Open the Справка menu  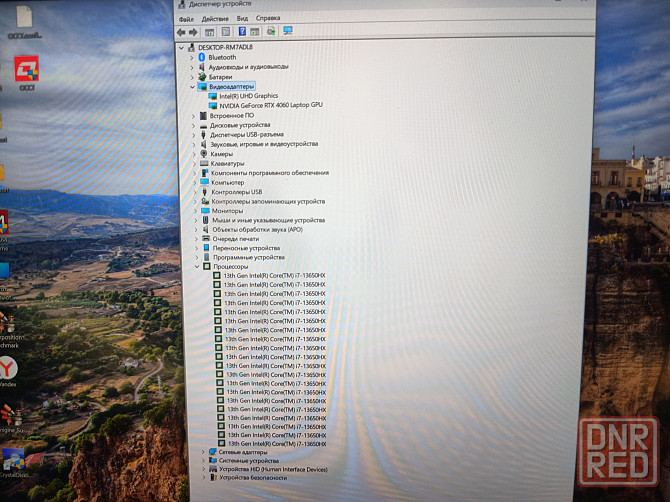coord(268,18)
